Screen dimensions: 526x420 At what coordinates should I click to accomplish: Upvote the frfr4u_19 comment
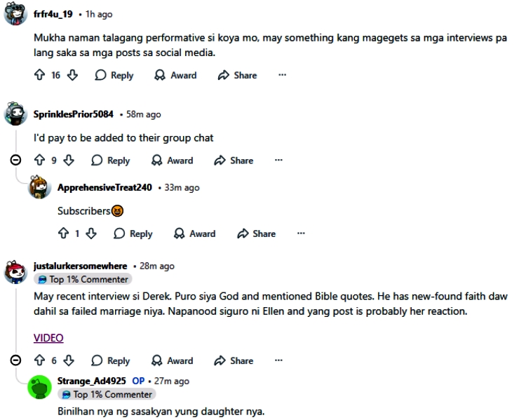[x=40, y=75]
